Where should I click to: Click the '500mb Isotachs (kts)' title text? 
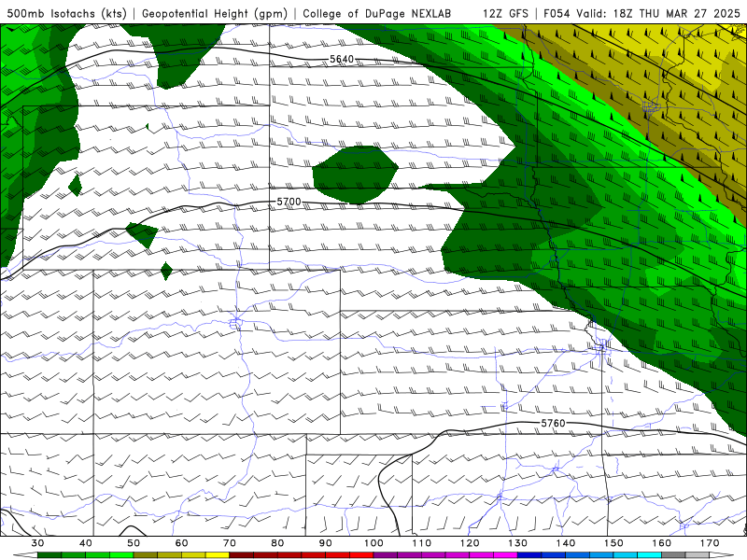(x=66, y=13)
